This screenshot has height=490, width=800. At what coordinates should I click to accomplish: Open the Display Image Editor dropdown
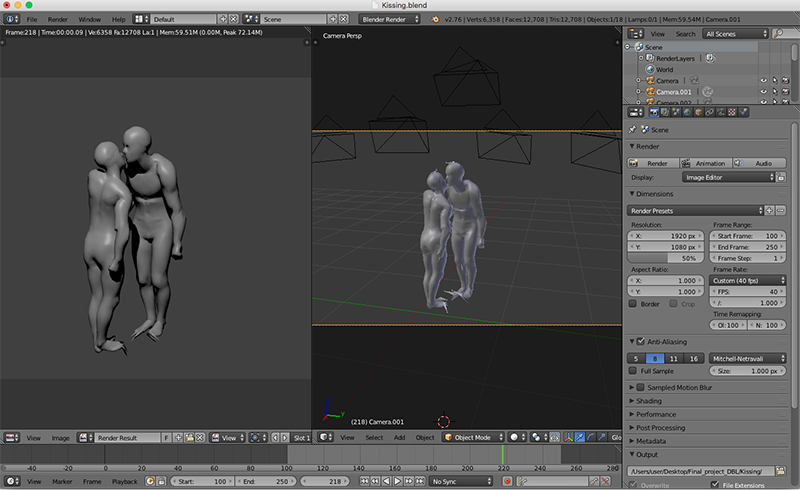[x=727, y=178]
